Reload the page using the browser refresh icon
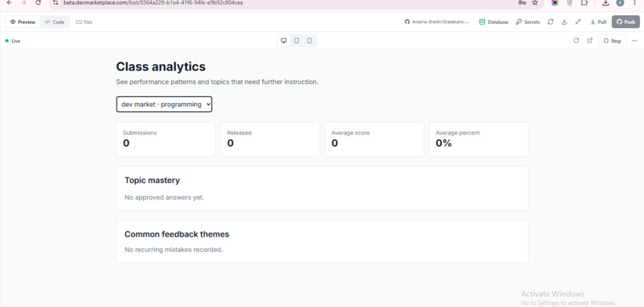 pyautogui.click(x=38, y=2)
